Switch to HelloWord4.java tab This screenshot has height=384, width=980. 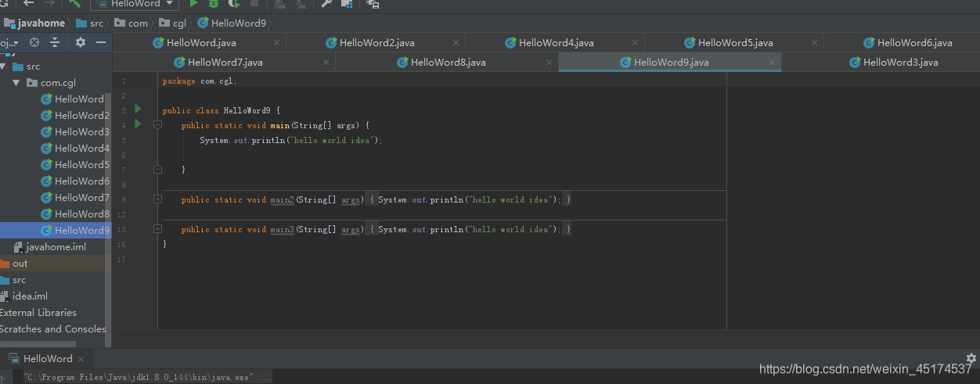556,42
